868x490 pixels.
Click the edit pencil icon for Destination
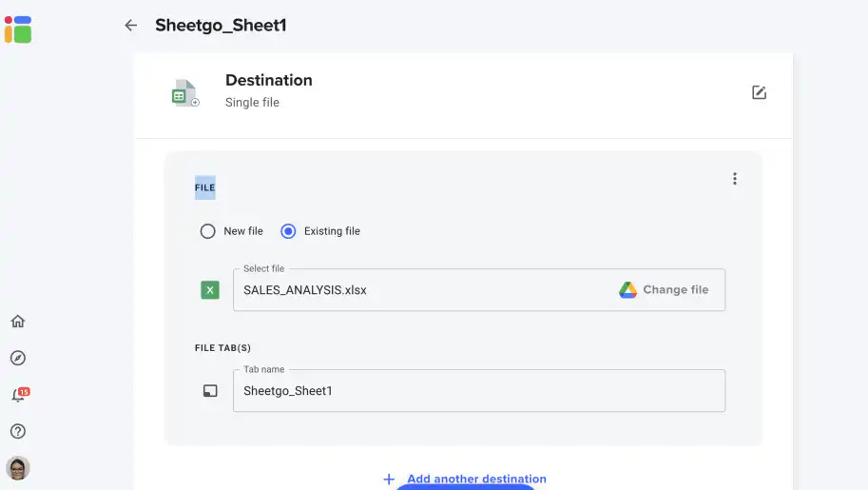point(759,92)
